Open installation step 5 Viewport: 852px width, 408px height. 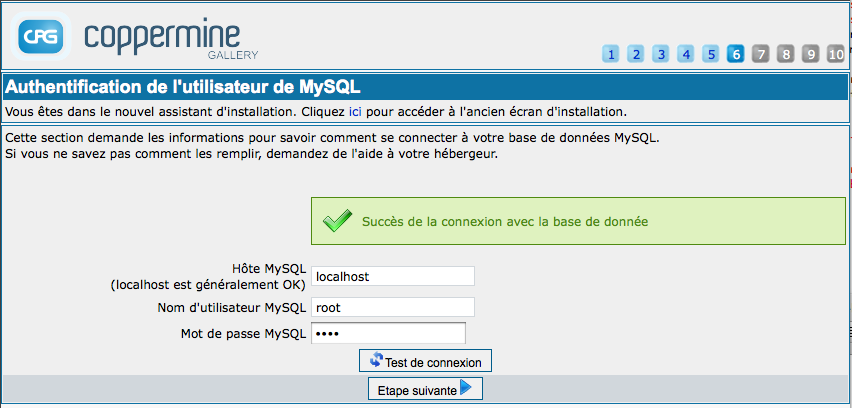tap(710, 54)
